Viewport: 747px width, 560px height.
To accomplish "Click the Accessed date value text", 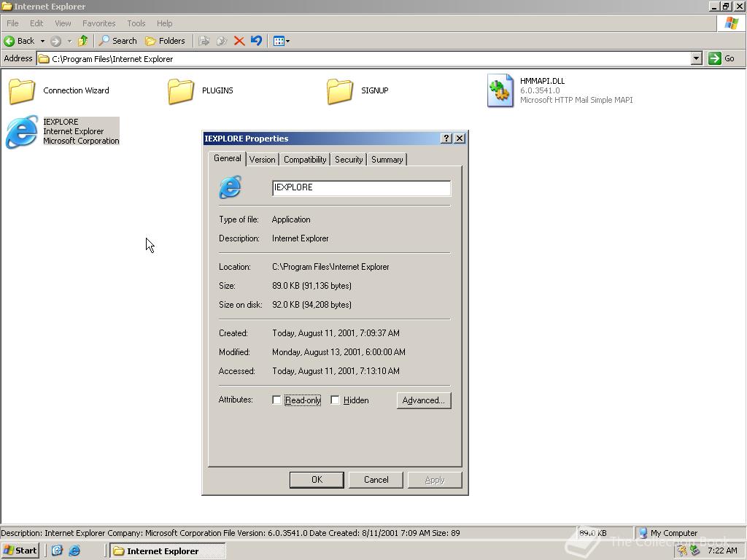I will pyautogui.click(x=336, y=371).
